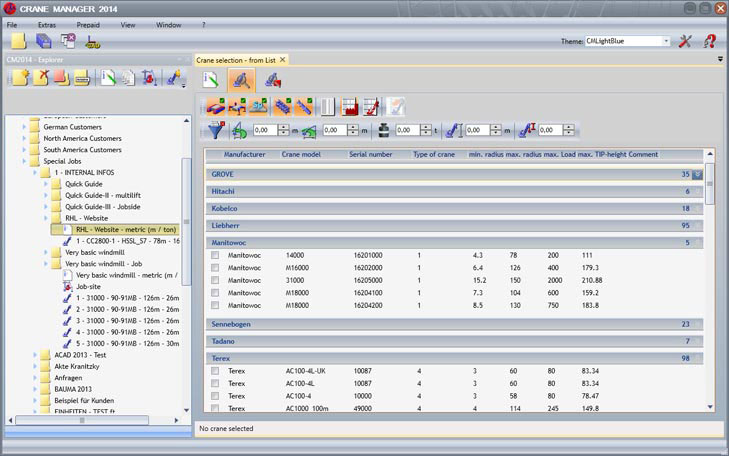
Task: Check the Manitowoc 31000 checkbox
Action: click(215, 280)
